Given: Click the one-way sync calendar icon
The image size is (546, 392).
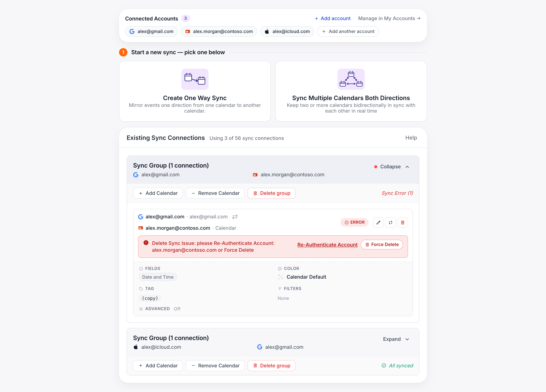Looking at the screenshot, I should coord(195,79).
